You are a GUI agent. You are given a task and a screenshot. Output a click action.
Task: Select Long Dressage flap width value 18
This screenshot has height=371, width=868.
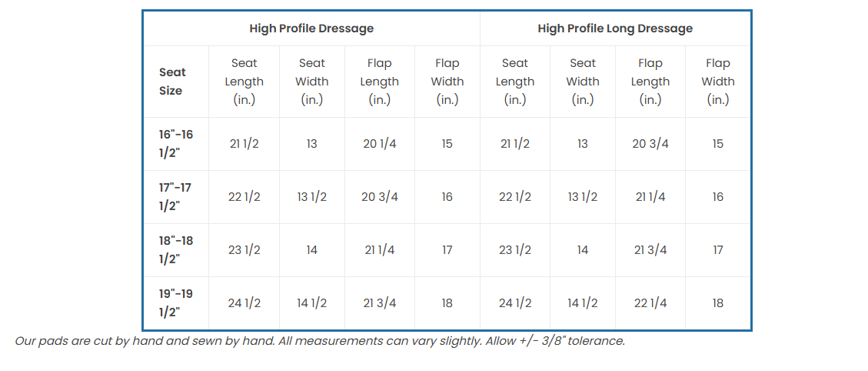click(x=718, y=303)
